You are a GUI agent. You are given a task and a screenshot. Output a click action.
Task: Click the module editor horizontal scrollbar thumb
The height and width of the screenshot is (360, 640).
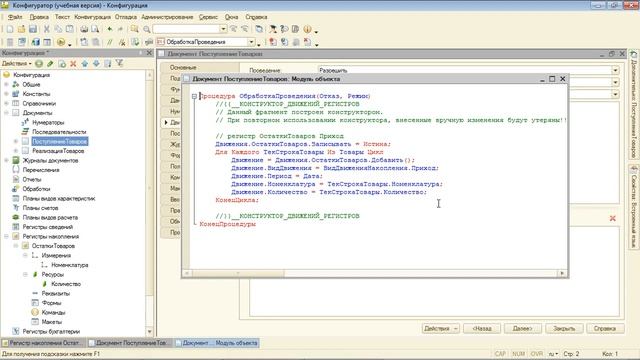(x=238, y=273)
